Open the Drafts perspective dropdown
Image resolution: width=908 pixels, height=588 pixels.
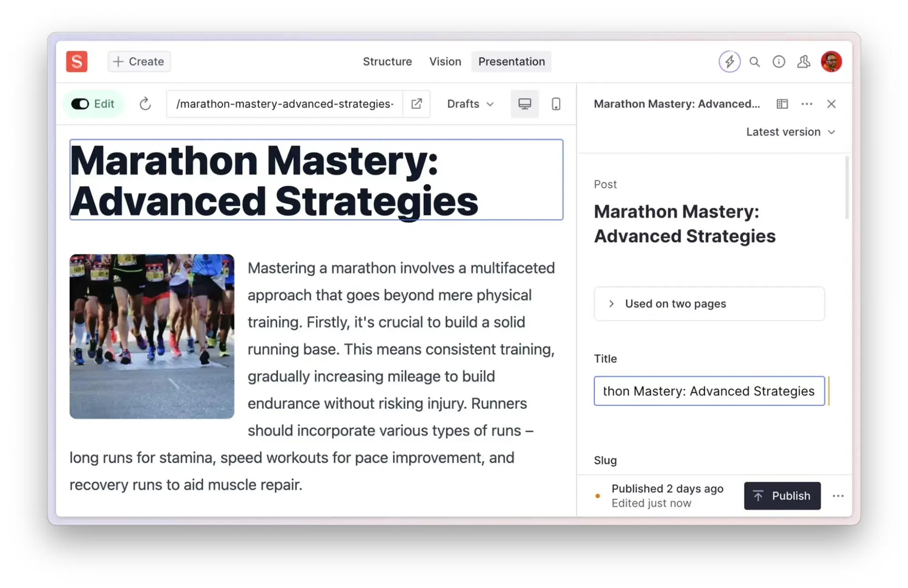pos(470,104)
